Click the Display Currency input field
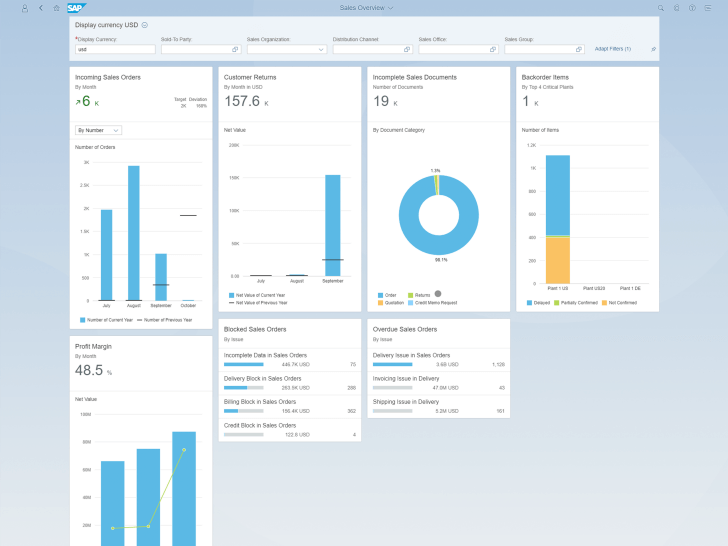This screenshot has width=728, height=546. (115, 49)
